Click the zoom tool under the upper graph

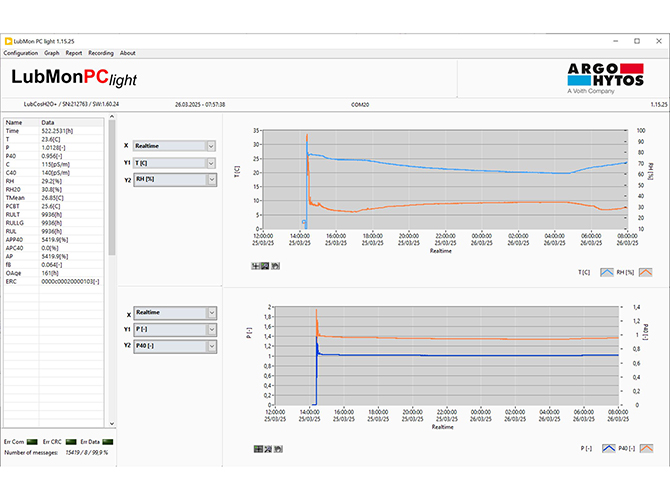coord(266,265)
